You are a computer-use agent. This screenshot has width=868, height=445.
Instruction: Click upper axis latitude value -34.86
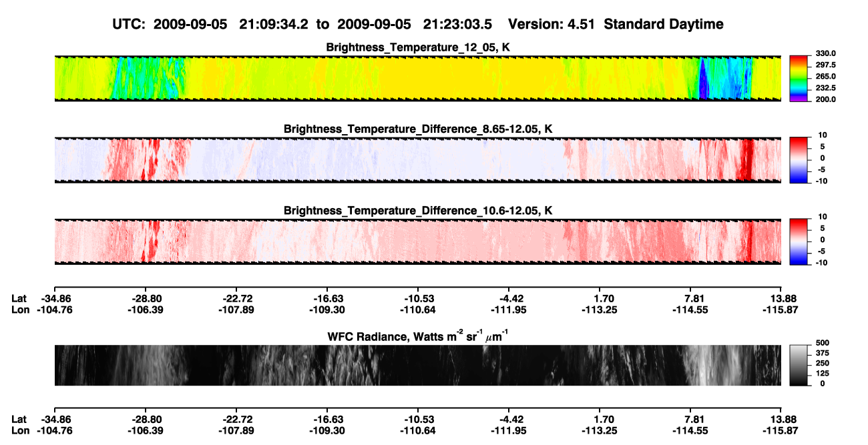pyautogui.click(x=56, y=300)
